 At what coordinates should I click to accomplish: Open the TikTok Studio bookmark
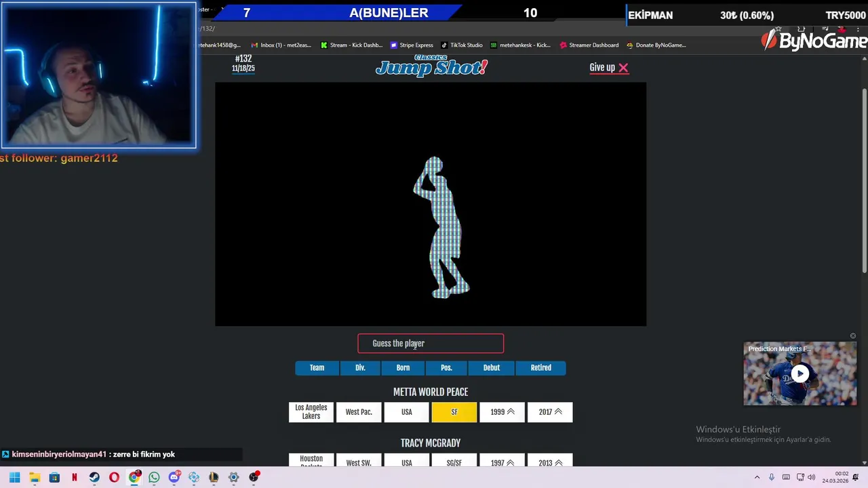point(462,45)
